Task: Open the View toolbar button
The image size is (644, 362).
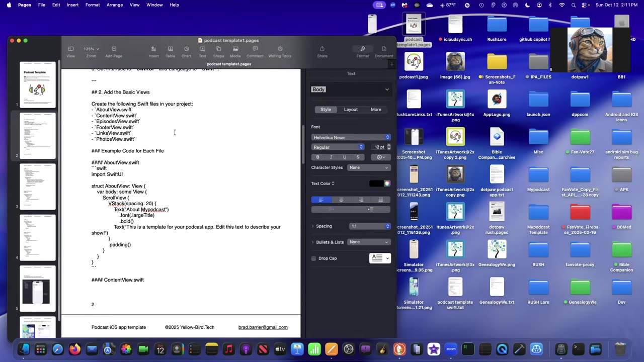Action: 71,52
